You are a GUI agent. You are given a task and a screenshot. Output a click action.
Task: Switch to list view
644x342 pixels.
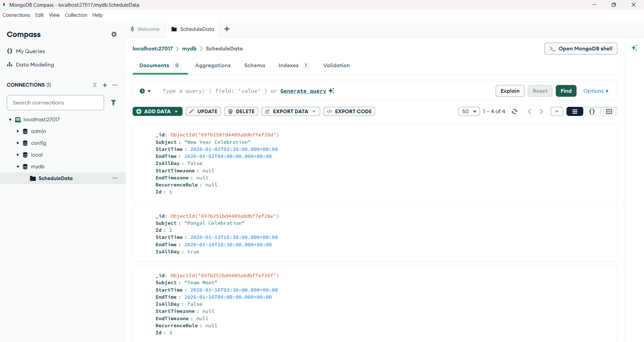[575, 112]
